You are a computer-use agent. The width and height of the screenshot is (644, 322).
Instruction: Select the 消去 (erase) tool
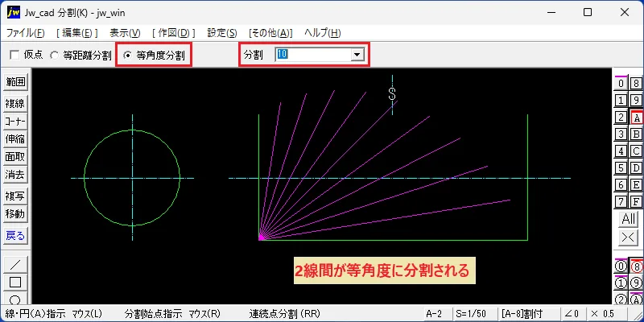[x=15, y=175]
